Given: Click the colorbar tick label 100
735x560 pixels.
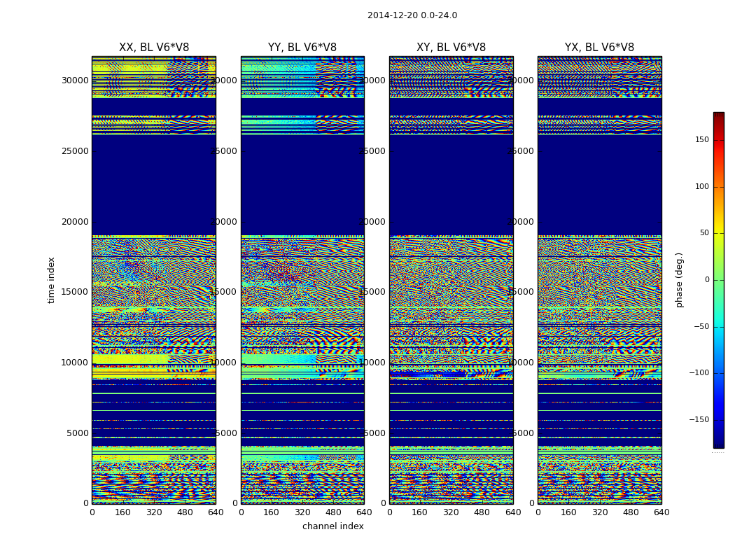Looking at the screenshot, I should pyautogui.click(x=702, y=186).
